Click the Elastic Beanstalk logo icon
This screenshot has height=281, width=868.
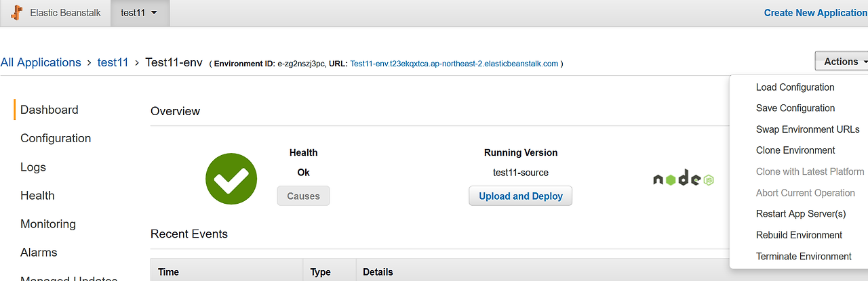(x=15, y=12)
